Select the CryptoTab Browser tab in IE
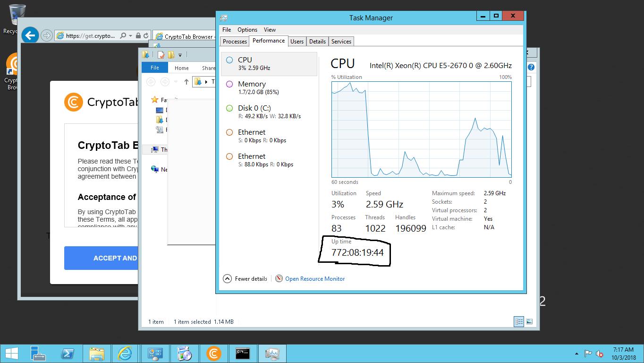 pyautogui.click(x=185, y=36)
